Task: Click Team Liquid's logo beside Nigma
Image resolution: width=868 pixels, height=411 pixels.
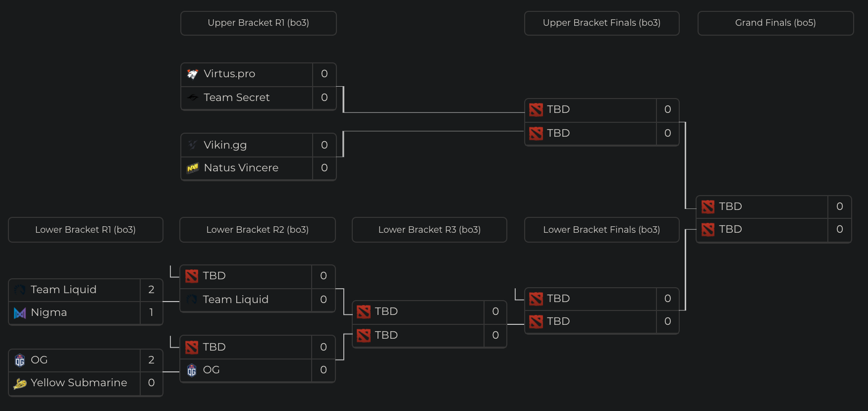Action: [x=20, y=290]
